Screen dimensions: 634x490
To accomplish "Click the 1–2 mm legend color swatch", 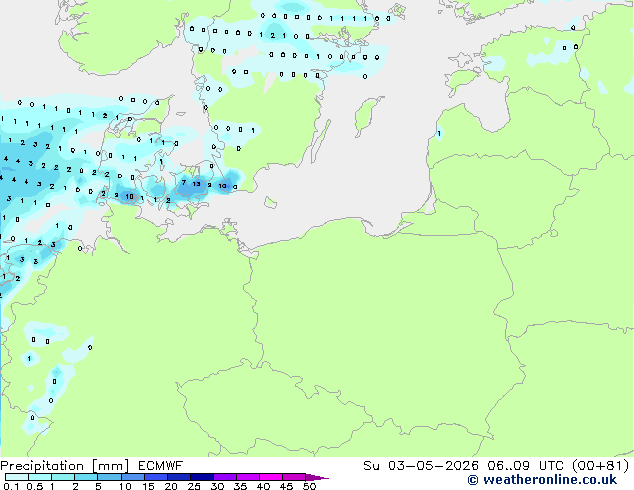I will point(63,477).
